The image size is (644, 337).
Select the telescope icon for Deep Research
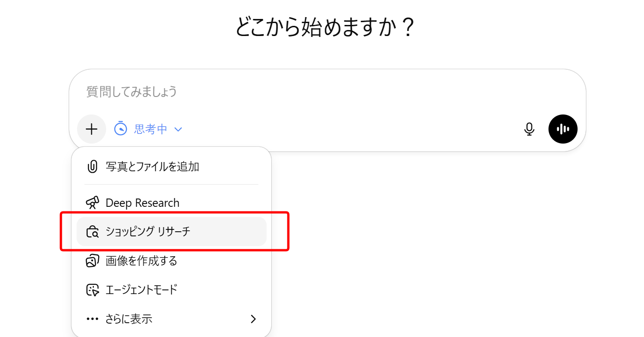pyautogui.click(x=92, y=202)
